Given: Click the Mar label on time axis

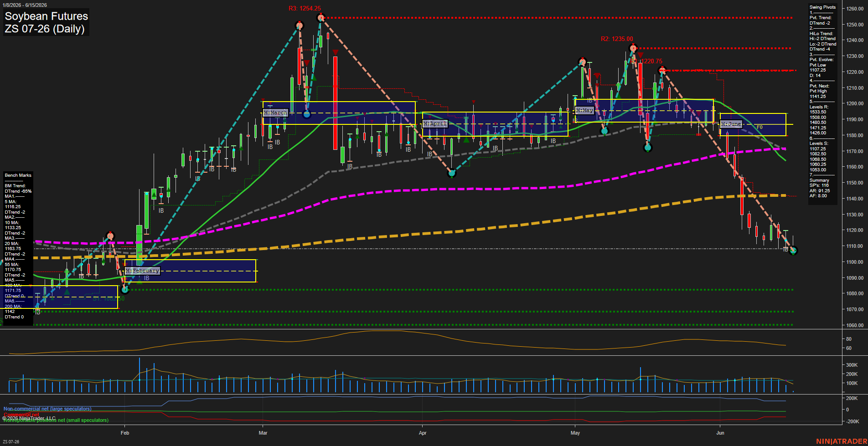Looking at the screenshot, I should tap(263, 433).
